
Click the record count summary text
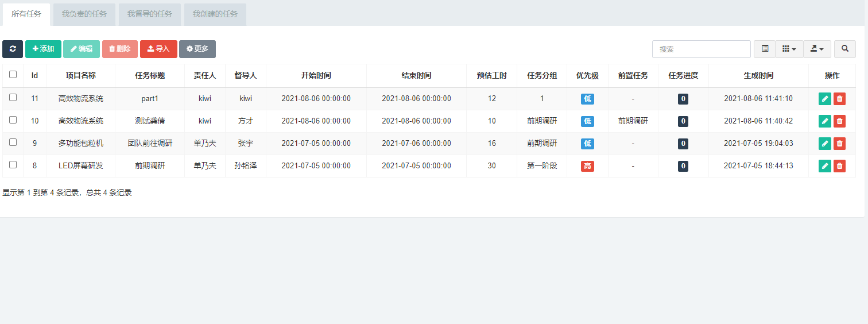coord(67,192)
